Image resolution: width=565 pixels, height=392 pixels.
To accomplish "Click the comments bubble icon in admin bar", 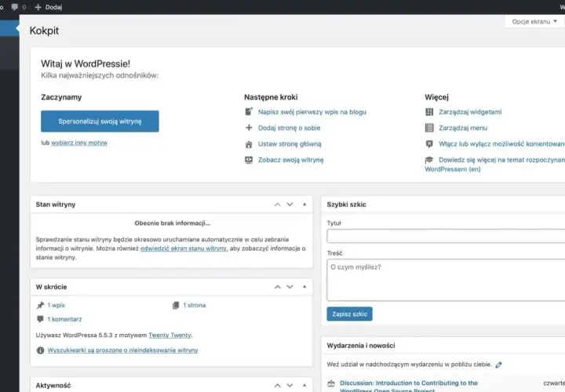I will [x=15, y=7].
